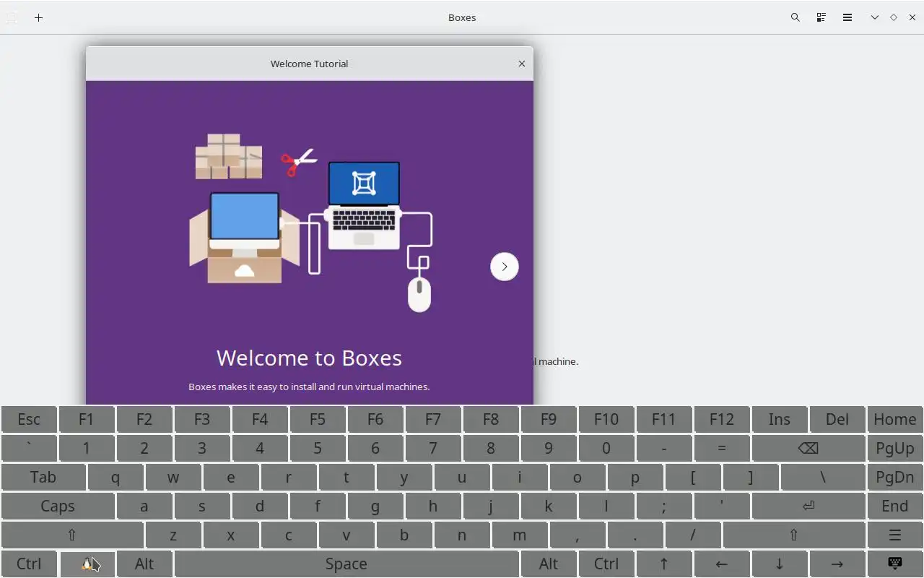Viewport: 924px width, 578px height.
Task: Close the Welcome Tutorial dialog
Action: pos(522,64)
